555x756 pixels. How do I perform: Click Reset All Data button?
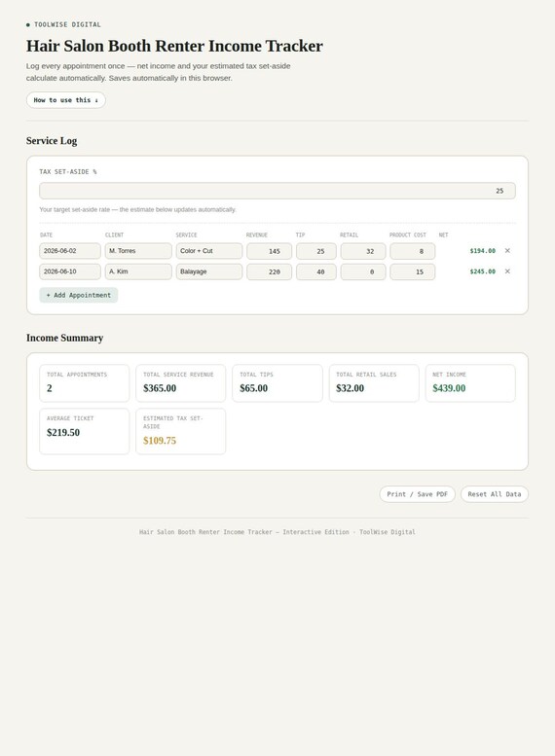(495, 494)
